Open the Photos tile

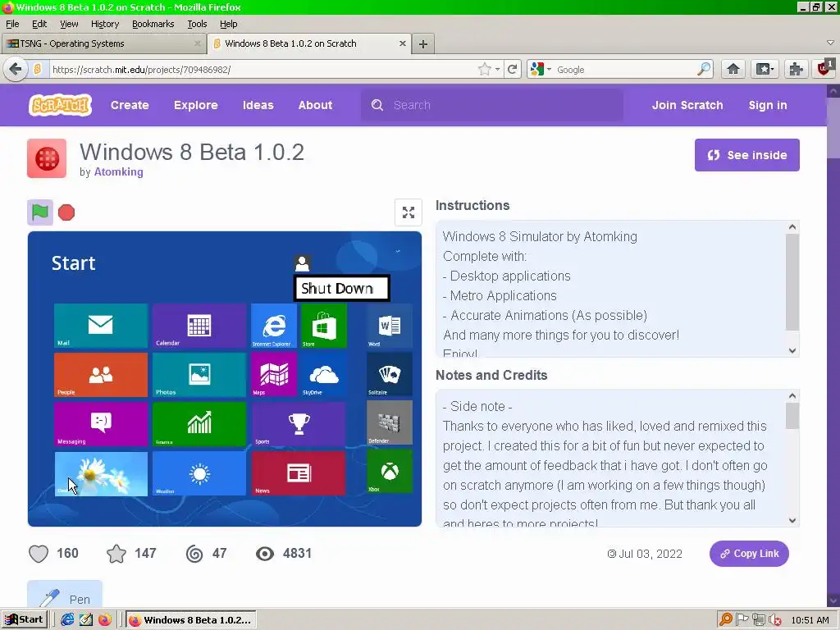point(199,374)
